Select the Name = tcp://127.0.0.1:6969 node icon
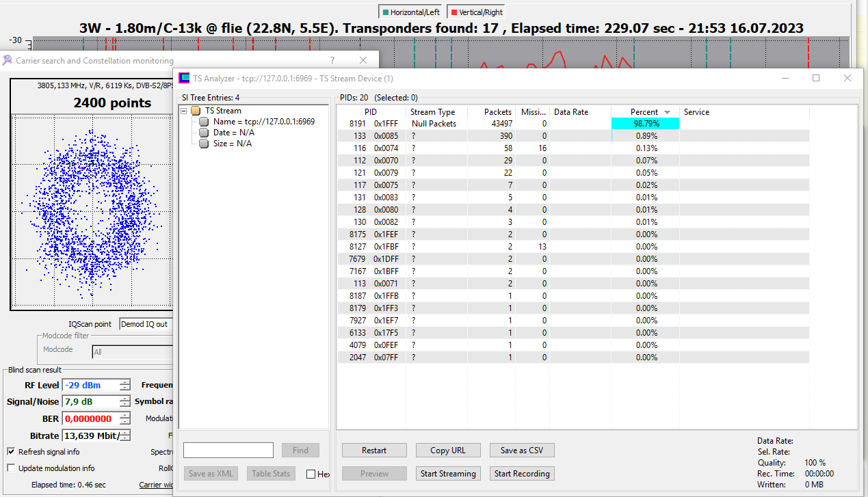Image resolution: width=868 pixels, height=497 pixels. (x=204, y=122)
